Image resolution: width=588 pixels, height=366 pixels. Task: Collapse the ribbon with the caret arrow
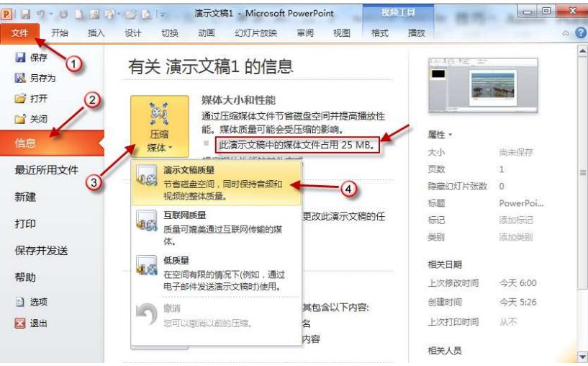coord(566,33)
